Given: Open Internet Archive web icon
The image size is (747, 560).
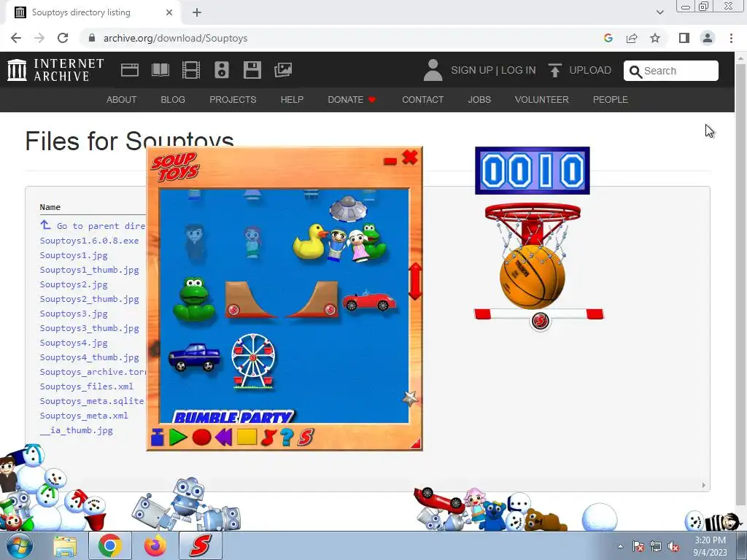Looking at the screenshot, I should coord(130,70).
